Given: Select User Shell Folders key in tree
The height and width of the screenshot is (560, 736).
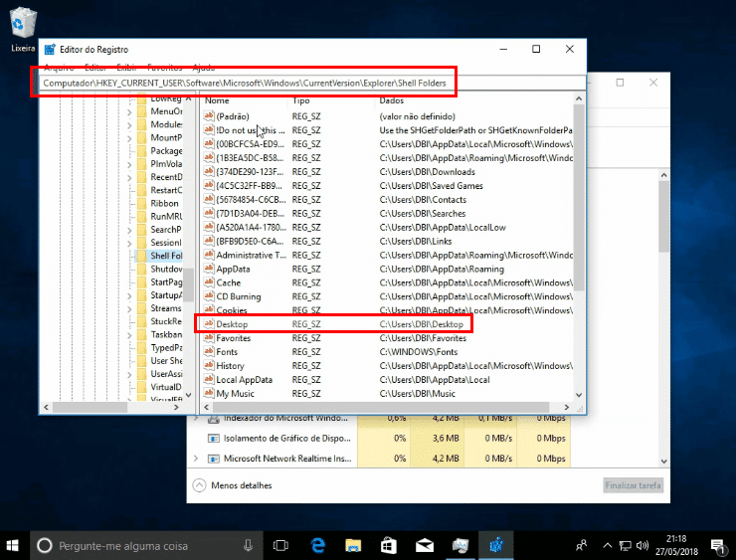Looking at the screenshot, I should pyautogui.click(x=166, y=361).
